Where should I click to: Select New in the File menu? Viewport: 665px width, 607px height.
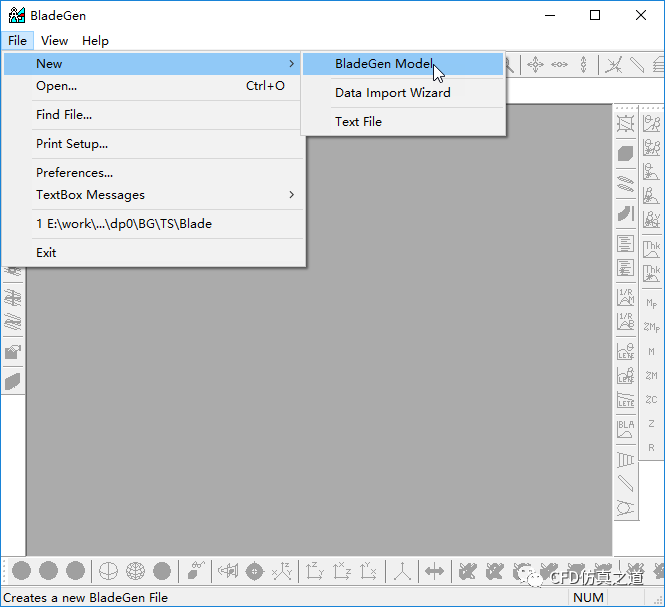pyautogui.click(x=152, y=64)
